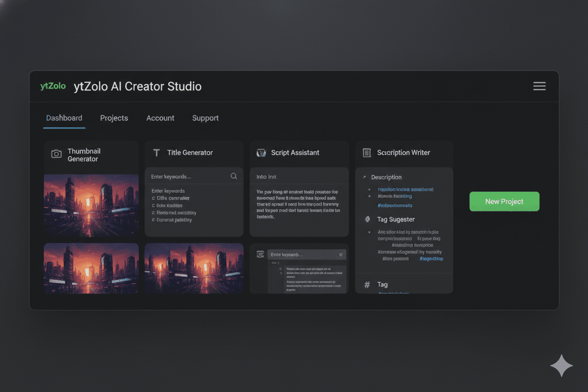The image size is (588, 392).
Task: Click the green ytZolo logo
Action: (53, 86)
